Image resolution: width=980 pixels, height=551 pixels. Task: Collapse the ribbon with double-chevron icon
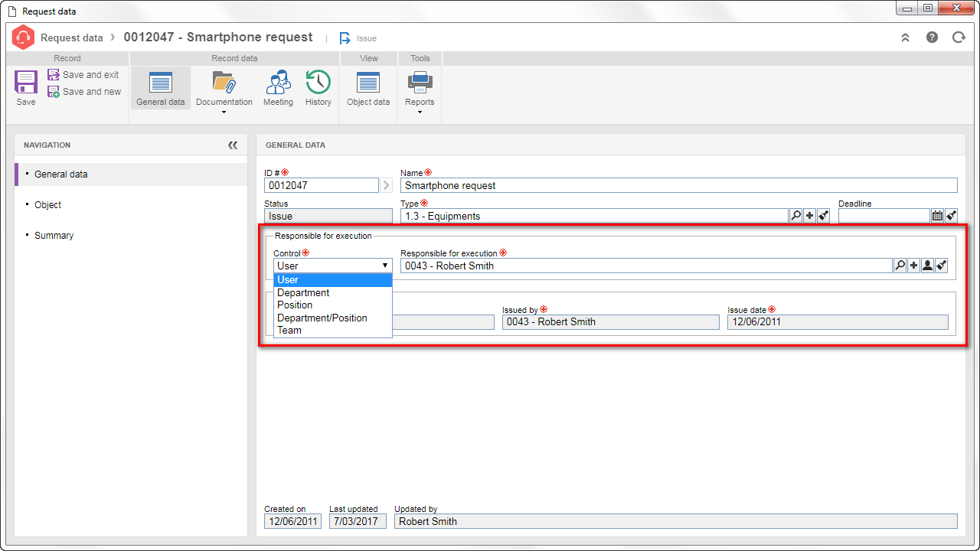click(x=905, y=37)
